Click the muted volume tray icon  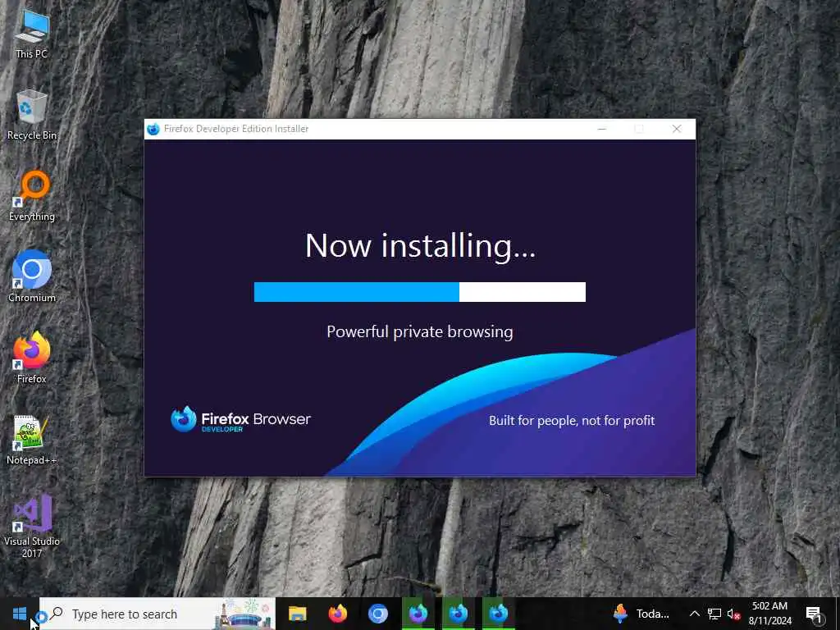coord(733,614)
